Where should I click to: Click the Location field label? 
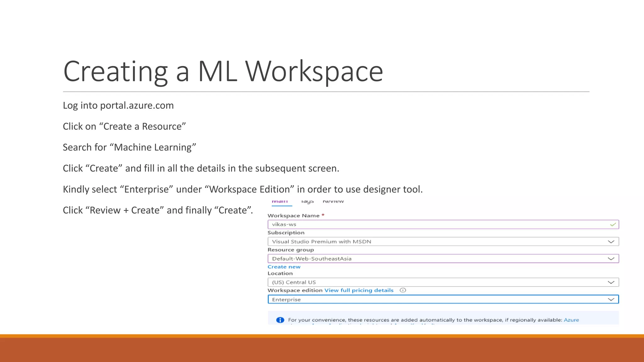[x=280, y=273]
